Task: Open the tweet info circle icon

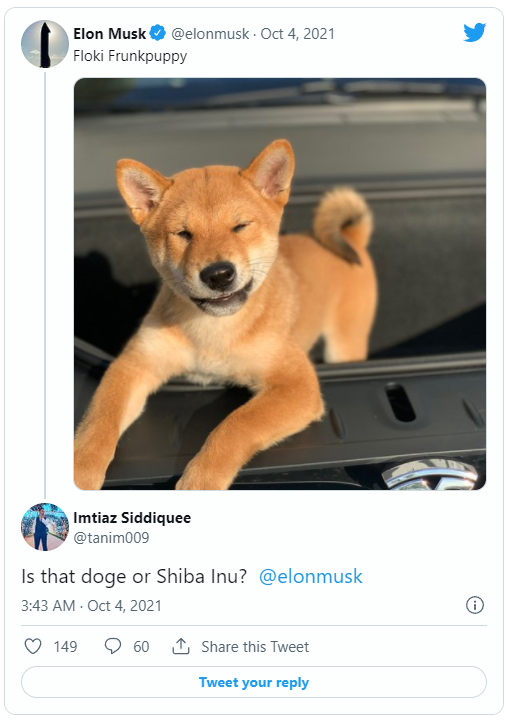Action: (475, 605)
